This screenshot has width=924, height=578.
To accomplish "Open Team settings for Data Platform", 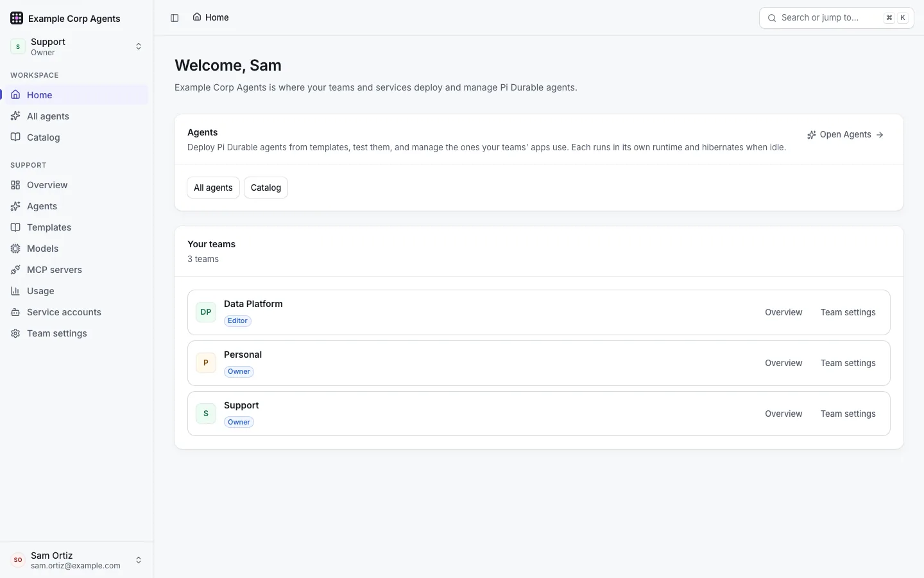I will (848, 312).
